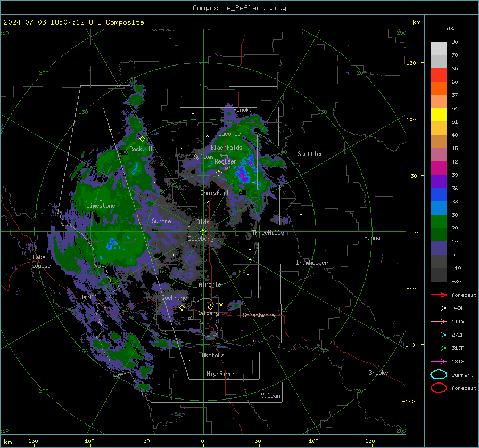
Task: Click the yellow v marker right of Calgary diamond
Action: click(x=221, y=305)
